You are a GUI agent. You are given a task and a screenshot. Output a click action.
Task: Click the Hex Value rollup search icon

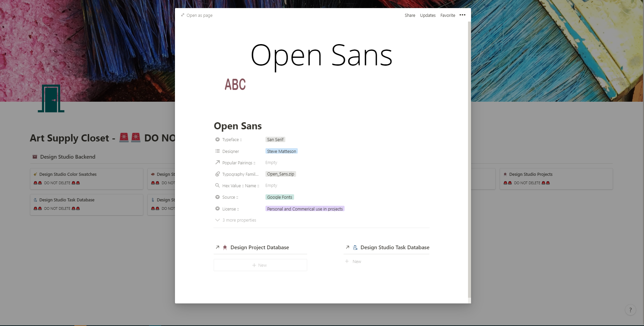point(217,186)
